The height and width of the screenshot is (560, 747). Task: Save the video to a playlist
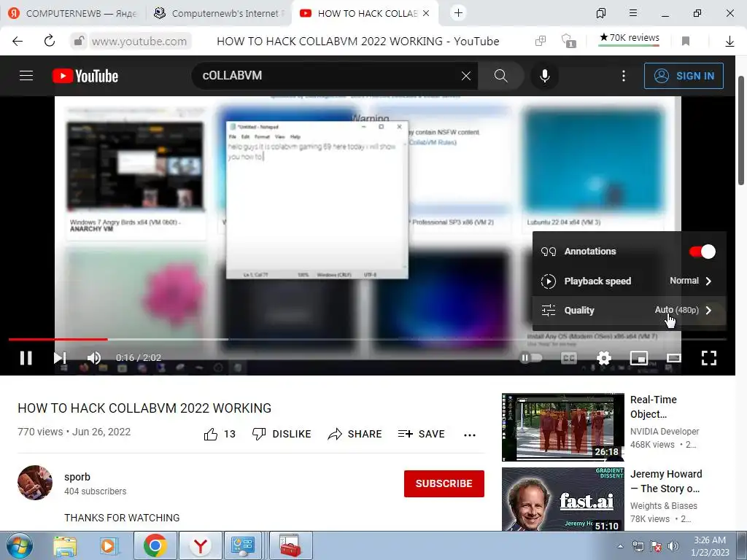[x=421, y=434]
